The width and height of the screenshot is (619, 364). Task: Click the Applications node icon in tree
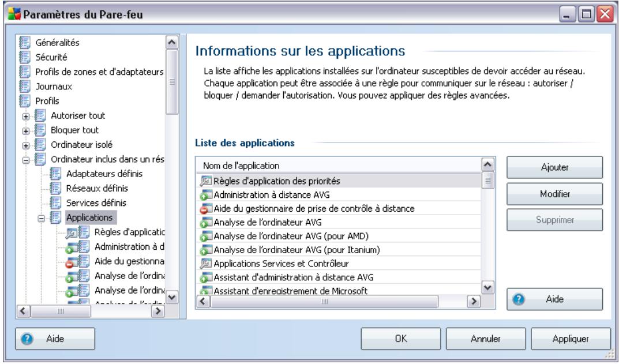coord(55,217)
